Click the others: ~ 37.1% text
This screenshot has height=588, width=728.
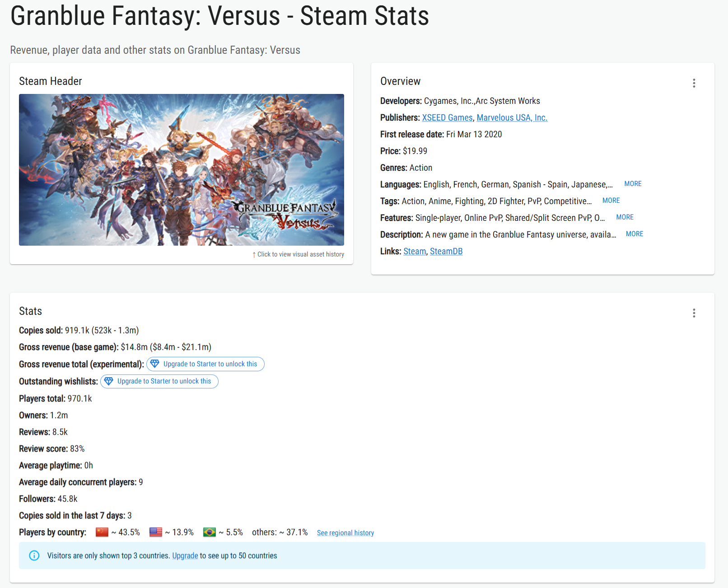coord(280,532)
